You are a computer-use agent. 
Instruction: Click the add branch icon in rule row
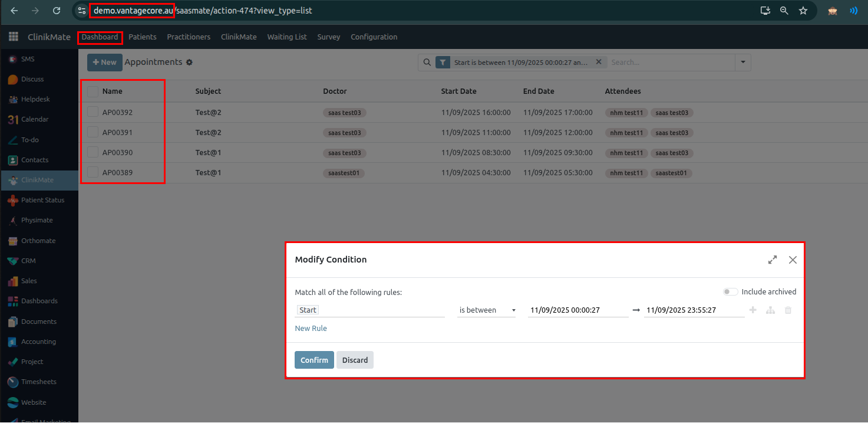pyautogui.click(x=770, y=310)
